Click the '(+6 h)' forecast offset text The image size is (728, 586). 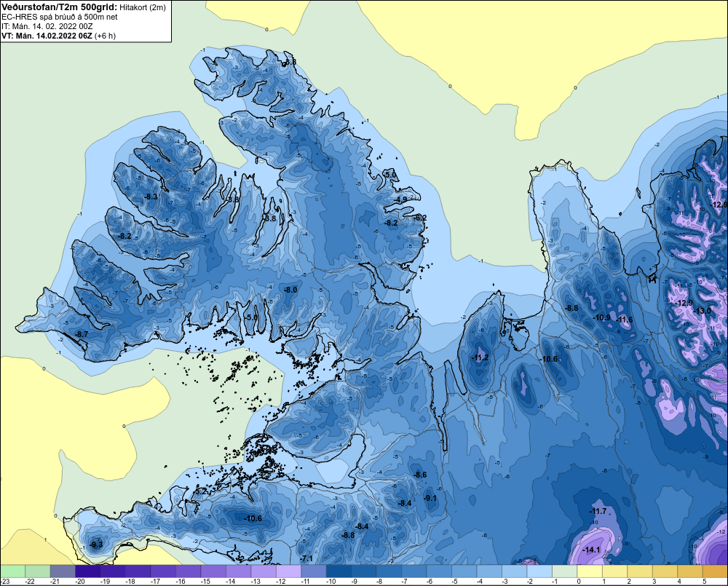tap(105, 36)
